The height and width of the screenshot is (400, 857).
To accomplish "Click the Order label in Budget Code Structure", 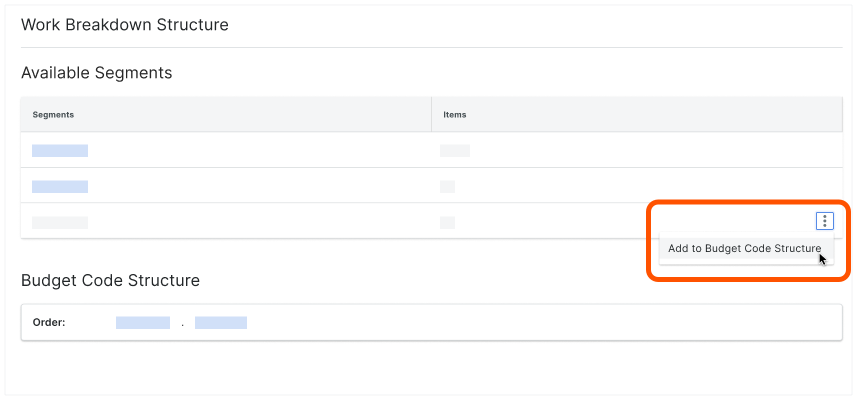I will [48, 323].
